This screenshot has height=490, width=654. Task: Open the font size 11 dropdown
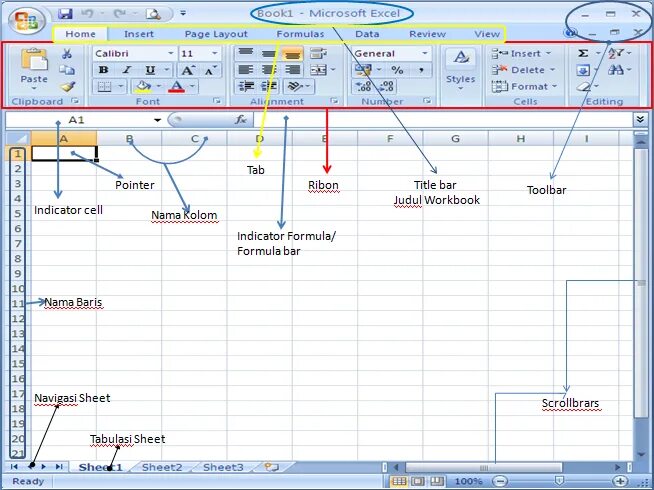tap(214, 53)
